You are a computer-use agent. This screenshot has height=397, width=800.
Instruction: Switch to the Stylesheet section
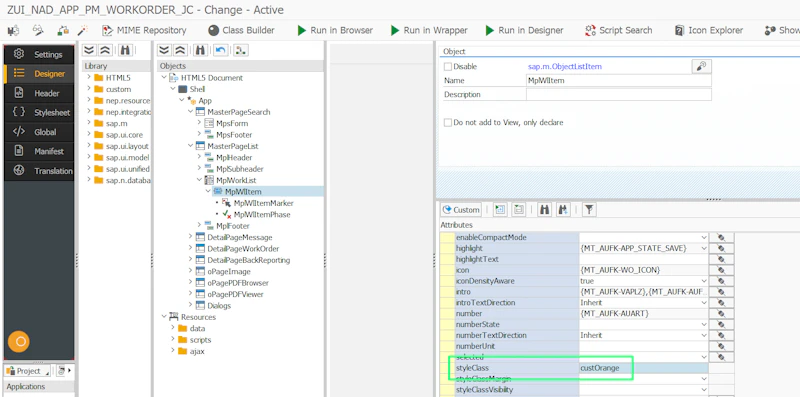point(40,113)
